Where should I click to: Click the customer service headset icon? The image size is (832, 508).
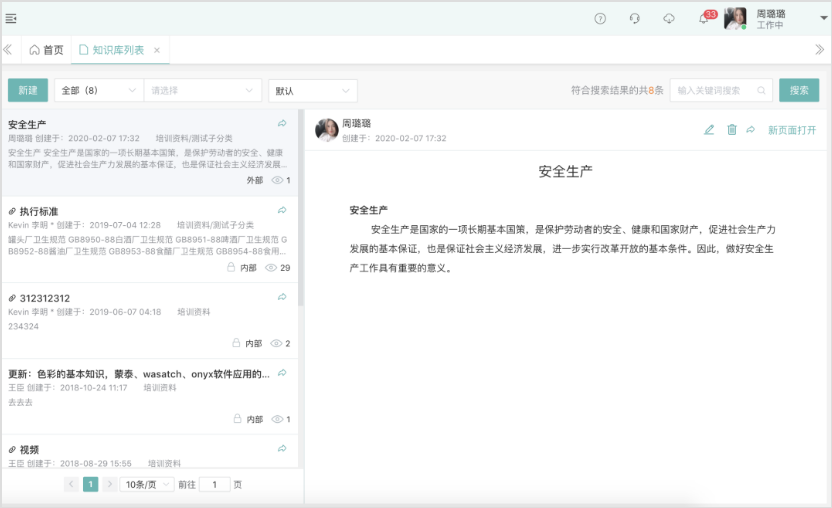pyautogui.click(x=634, y=19)
